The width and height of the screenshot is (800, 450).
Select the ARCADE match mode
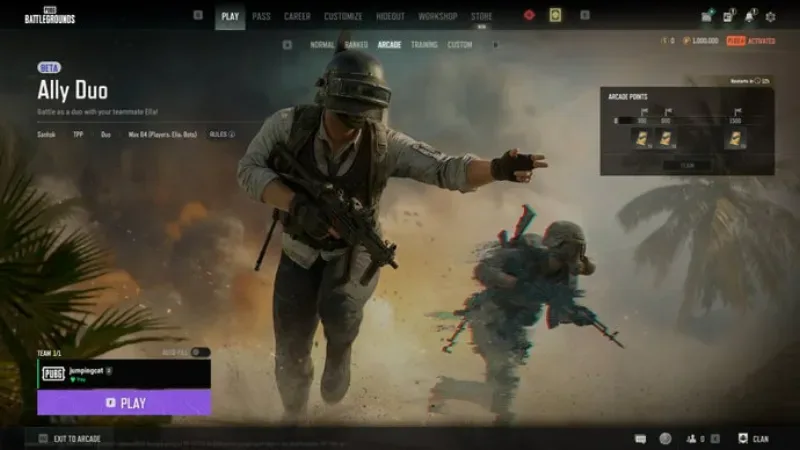389,45
